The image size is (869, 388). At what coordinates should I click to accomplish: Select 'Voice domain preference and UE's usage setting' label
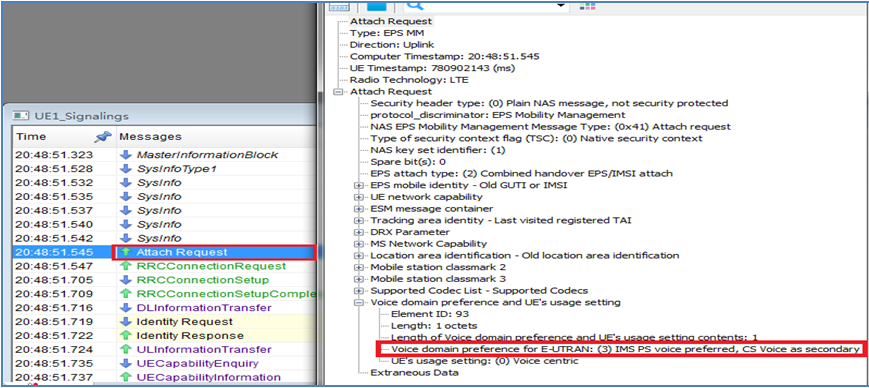point(495,302)
